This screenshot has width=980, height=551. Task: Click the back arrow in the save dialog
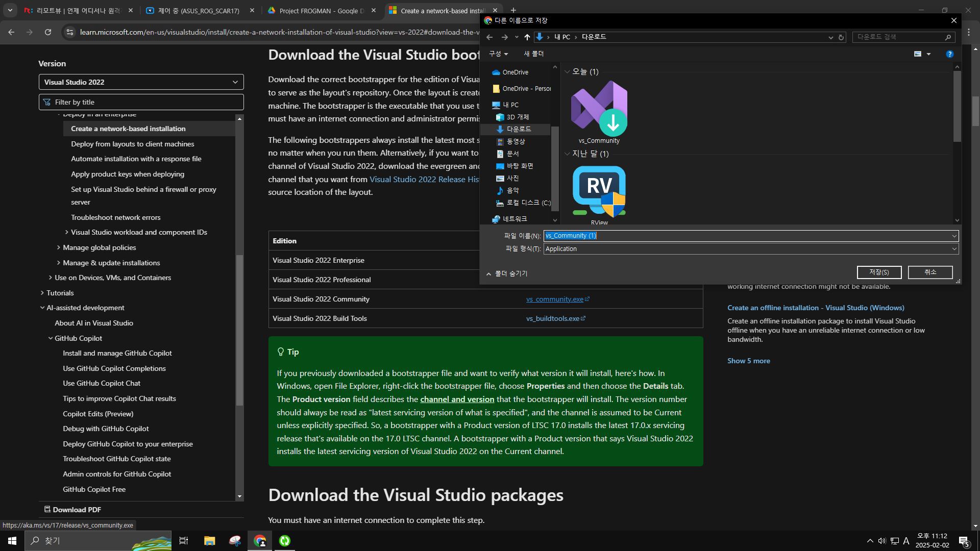click(489, 37)
